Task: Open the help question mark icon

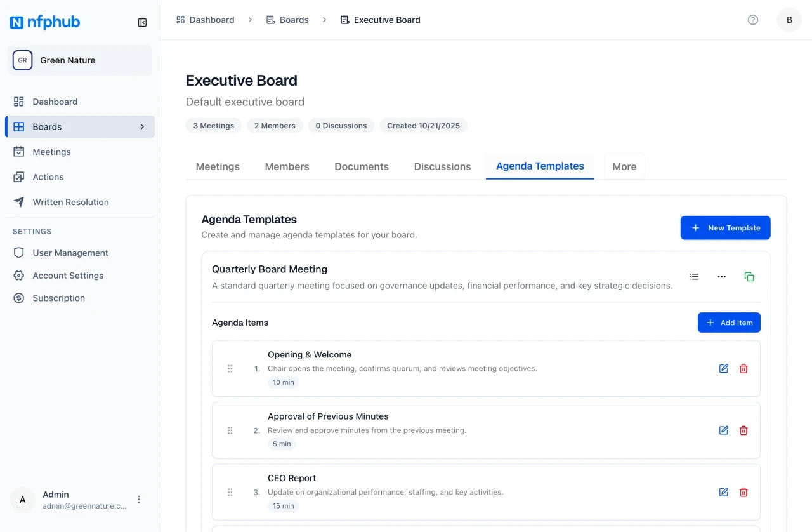Action: click(x=753, y=20)
